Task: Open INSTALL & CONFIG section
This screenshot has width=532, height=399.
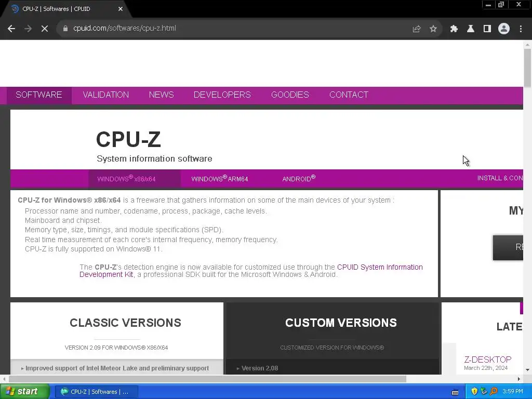Action: point(500,178)
